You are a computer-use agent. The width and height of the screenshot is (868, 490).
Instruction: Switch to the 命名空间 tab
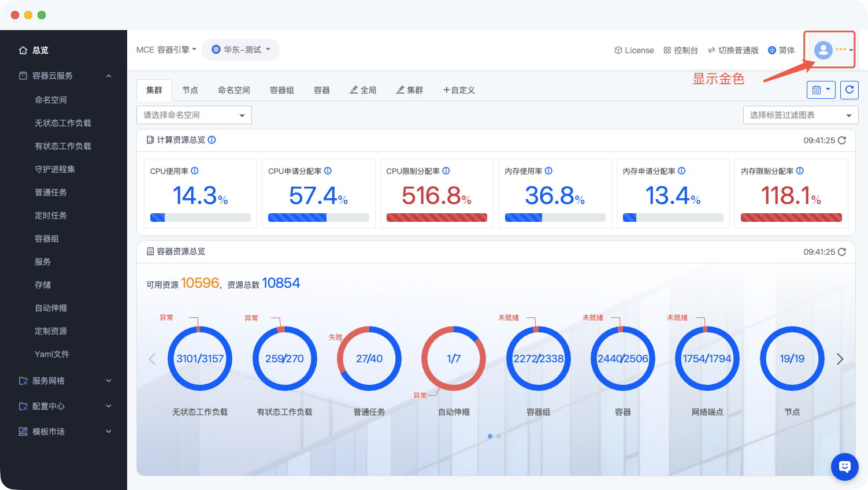pos(233,90)
